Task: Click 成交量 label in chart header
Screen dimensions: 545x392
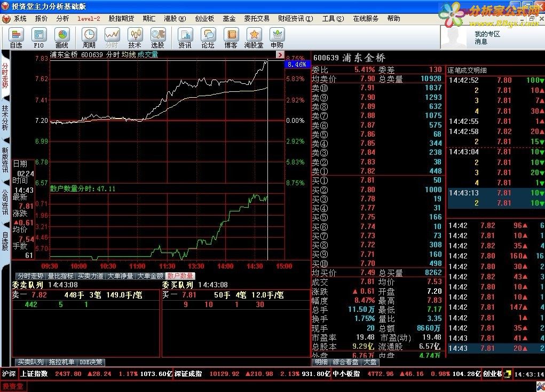Action: (x=148, y=54)
